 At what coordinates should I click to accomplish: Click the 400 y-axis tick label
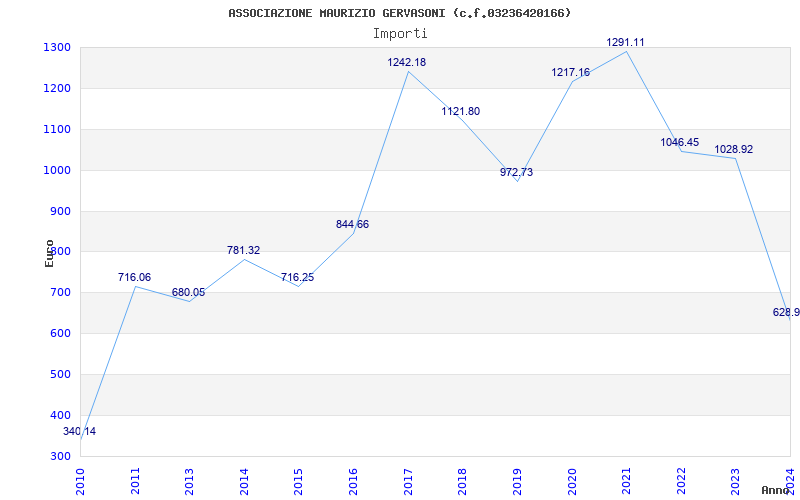tap(60, 415)
